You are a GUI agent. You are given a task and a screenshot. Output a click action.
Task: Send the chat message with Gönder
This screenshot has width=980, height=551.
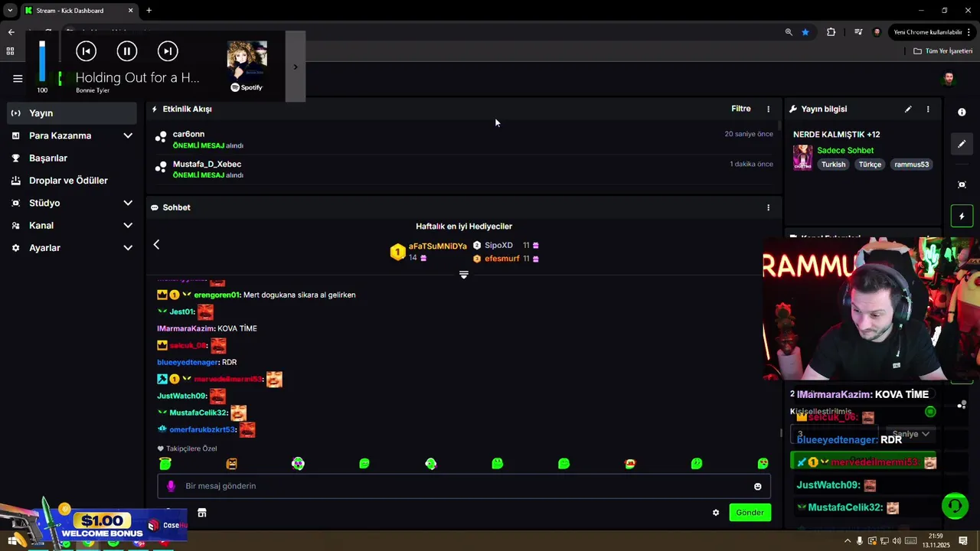(x=750, y=513)
